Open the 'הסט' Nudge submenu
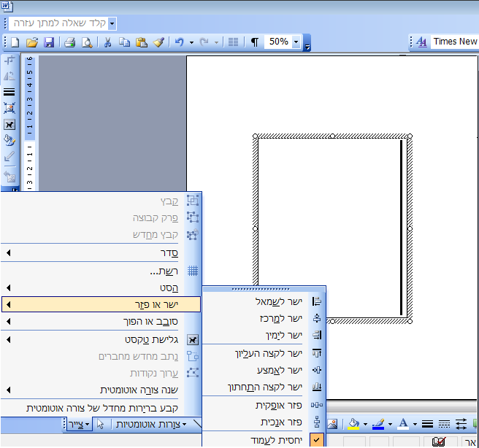This screenshot has width=479, height=448. tap(101, 287)
